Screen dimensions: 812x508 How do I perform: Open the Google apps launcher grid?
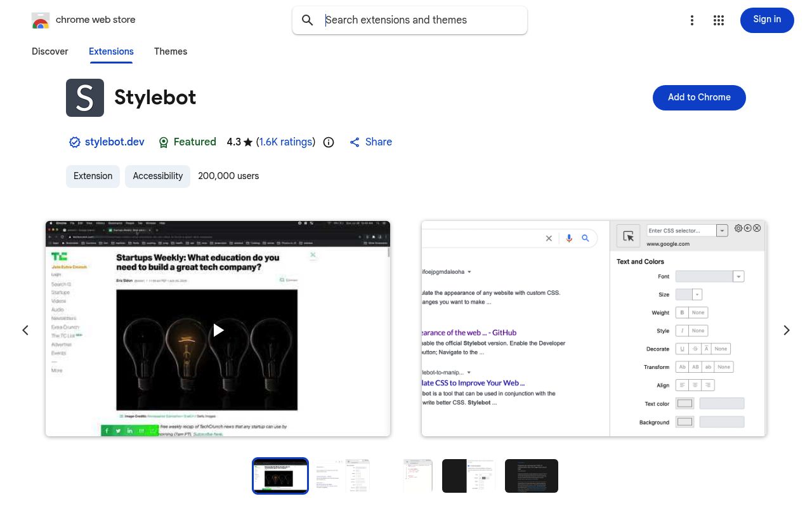click(719, 20)
